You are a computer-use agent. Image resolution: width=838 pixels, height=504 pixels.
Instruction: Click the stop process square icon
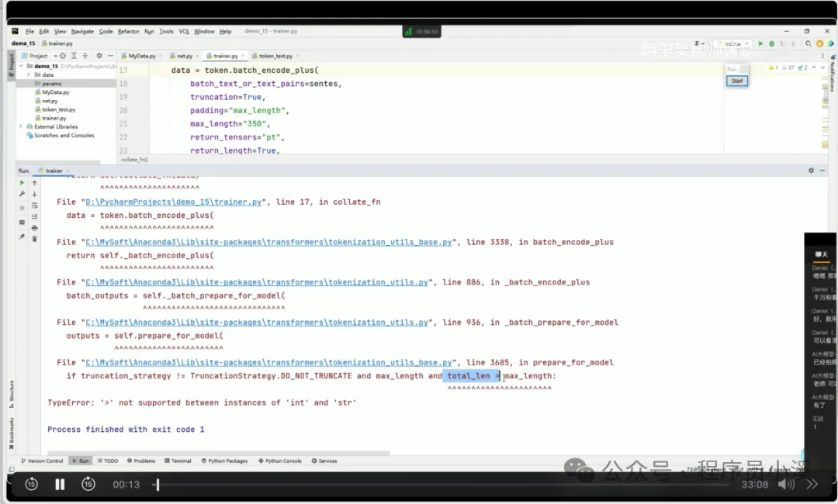point(22,208)
